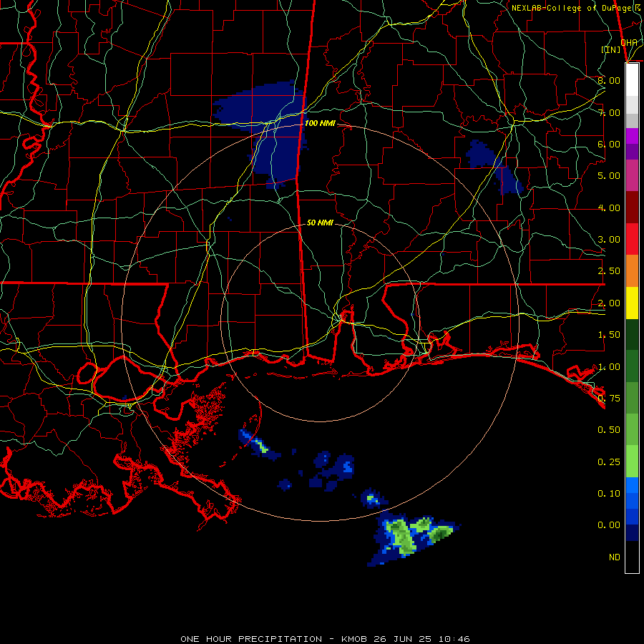Screen dimensions: 644x644
Task: Click the 1.00 legend value
Action: (609, 367)
